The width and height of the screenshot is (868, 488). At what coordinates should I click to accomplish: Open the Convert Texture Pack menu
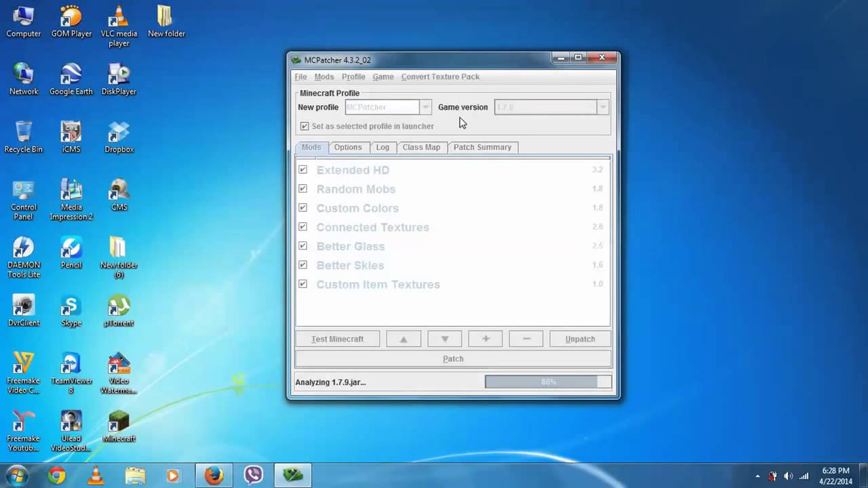coord(440,77)
